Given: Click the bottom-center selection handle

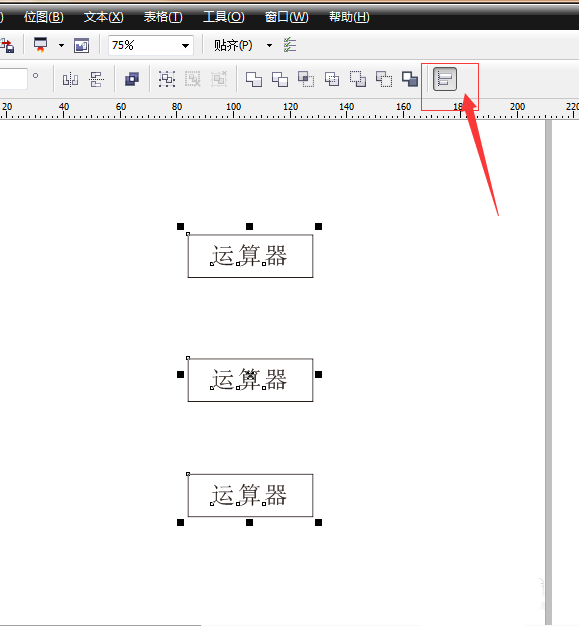Looking at the screenshot, I should 250,522.
